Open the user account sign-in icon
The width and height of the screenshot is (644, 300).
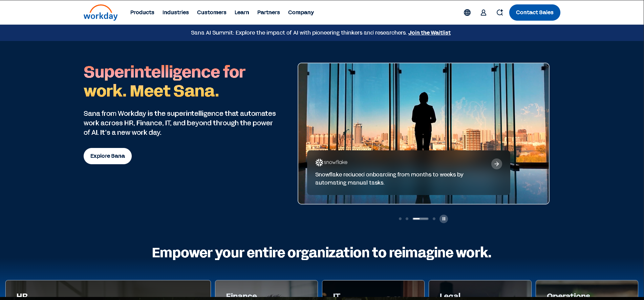pos(484,13)
